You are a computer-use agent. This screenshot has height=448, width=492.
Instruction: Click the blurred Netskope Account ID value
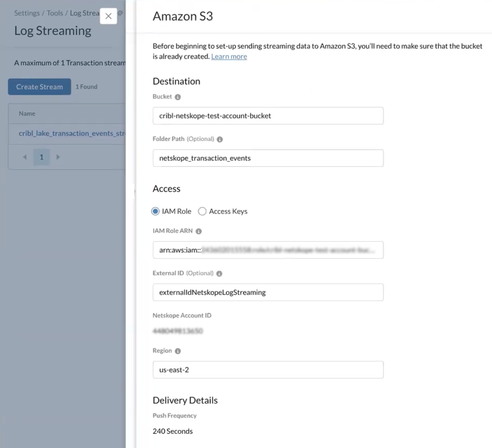(178, 331)
